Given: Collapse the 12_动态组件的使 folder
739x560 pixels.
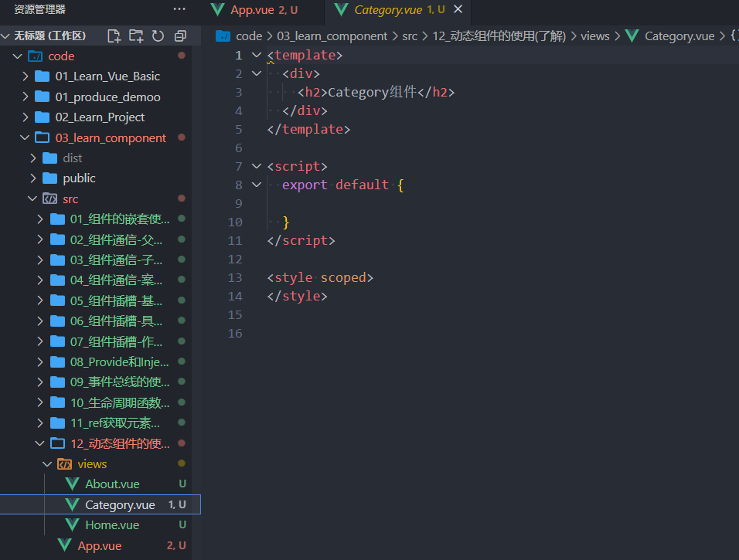Looking at the screenshot, I should tap(40, 443).
